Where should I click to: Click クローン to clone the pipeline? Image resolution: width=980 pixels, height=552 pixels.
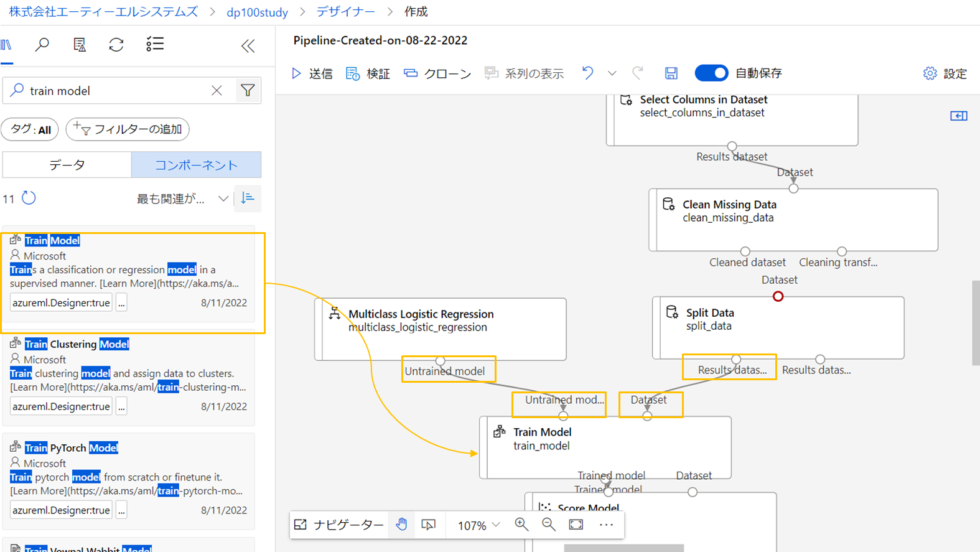(x=437, y=74)
